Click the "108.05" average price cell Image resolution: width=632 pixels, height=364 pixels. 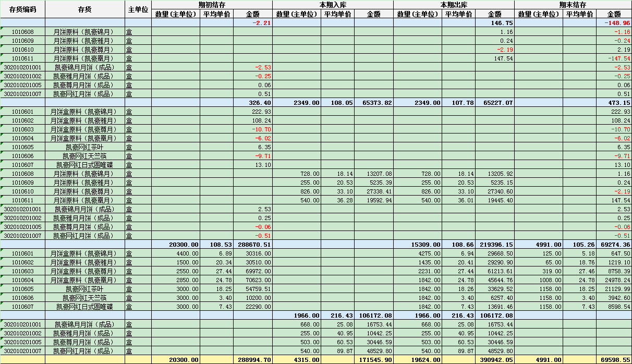pos(337,103)
